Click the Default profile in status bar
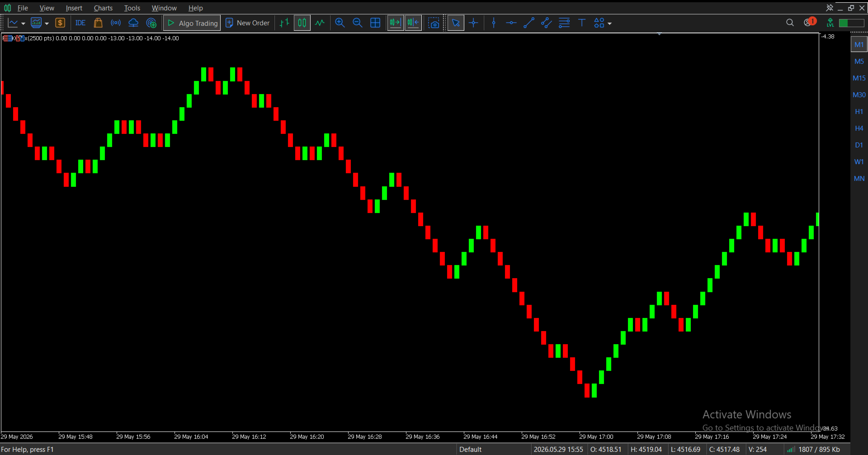Viewport: 868px width, 455px height. (470, 449)
